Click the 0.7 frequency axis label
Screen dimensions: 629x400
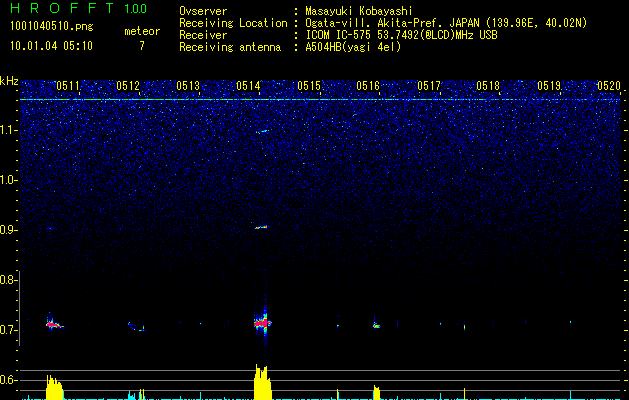click(x=8, y=330)
